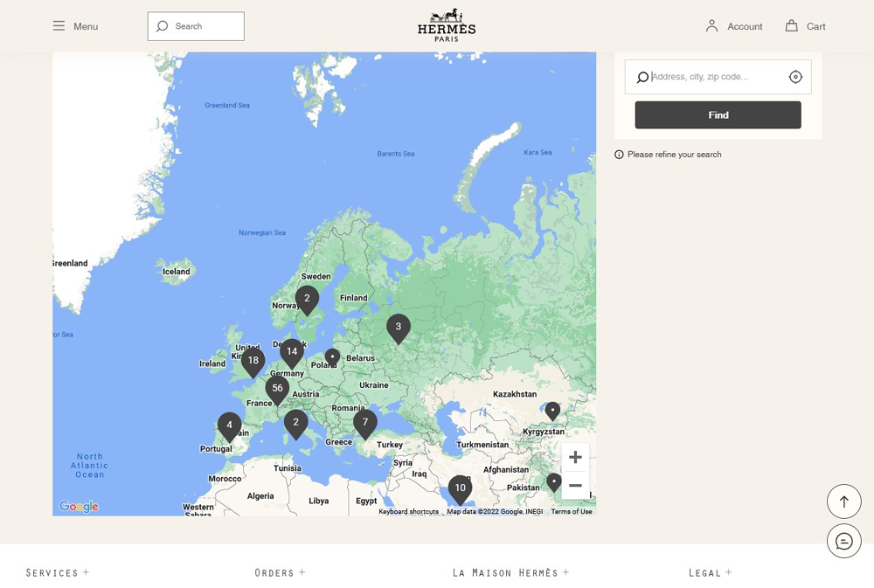Zoom in on the map

coord(575,457)
